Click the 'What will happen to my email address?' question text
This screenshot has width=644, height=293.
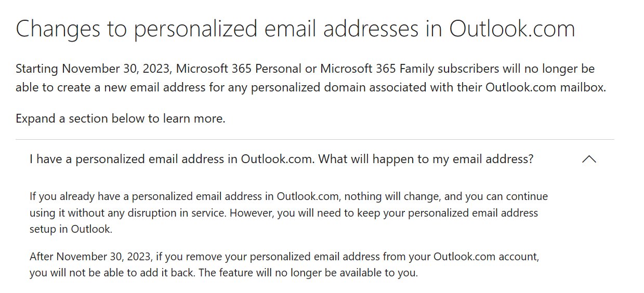pyautogui.click(x=426, y=159)
